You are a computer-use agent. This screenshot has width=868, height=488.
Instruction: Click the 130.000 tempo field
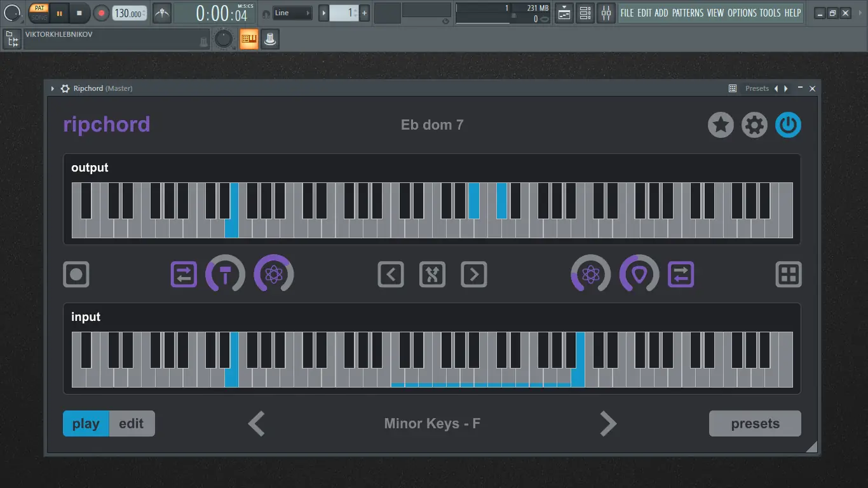click(129, 13)
